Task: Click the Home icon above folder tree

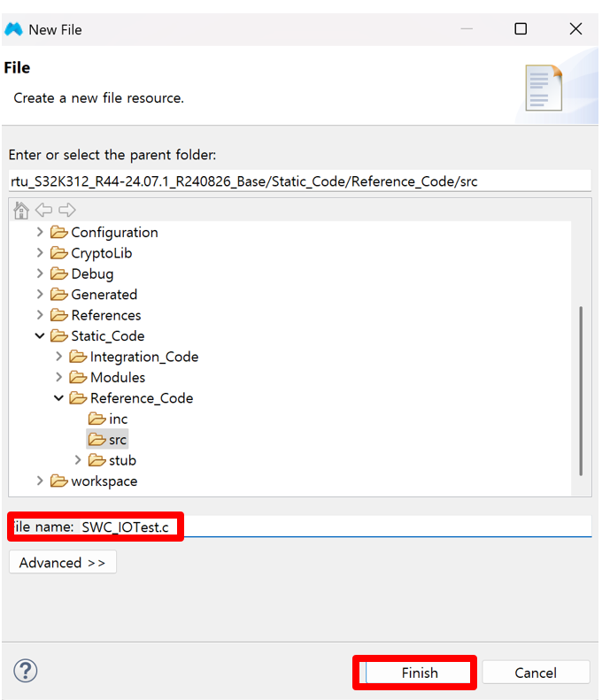Action: (x=21, y=211)
